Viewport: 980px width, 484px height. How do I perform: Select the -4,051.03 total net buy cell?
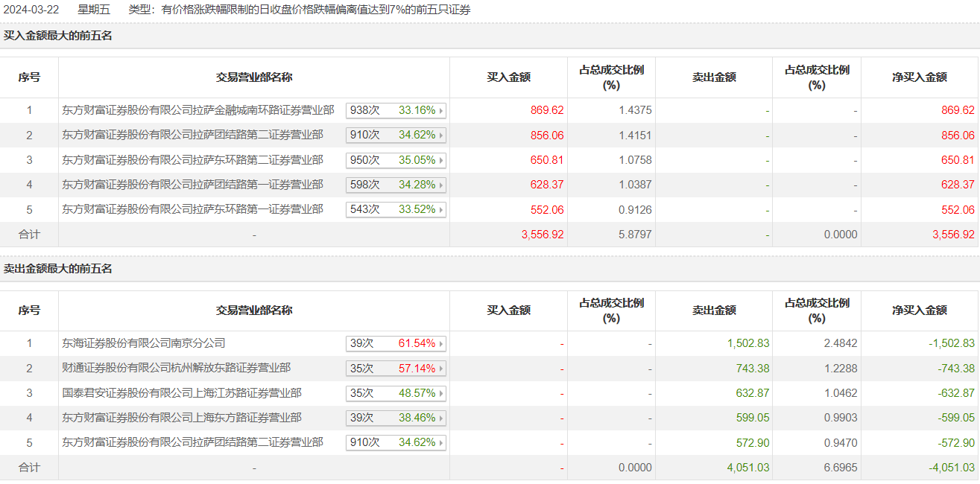(952, 468)
